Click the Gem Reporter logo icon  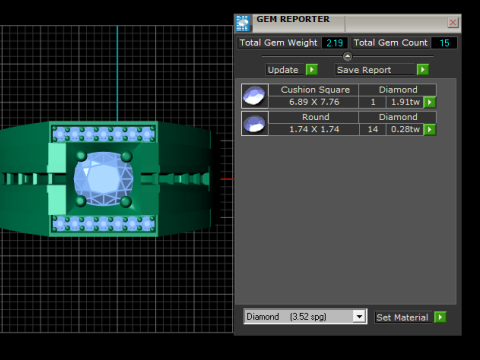click(243, 23)
